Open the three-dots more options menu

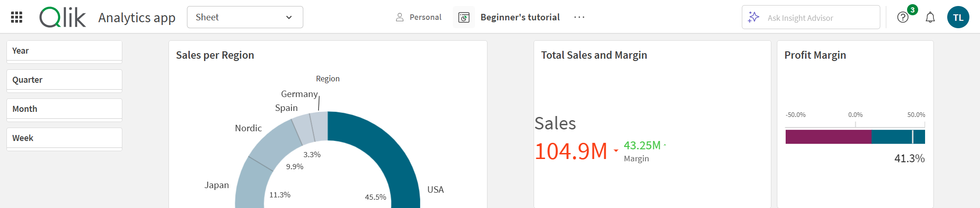tap(579, 18)
